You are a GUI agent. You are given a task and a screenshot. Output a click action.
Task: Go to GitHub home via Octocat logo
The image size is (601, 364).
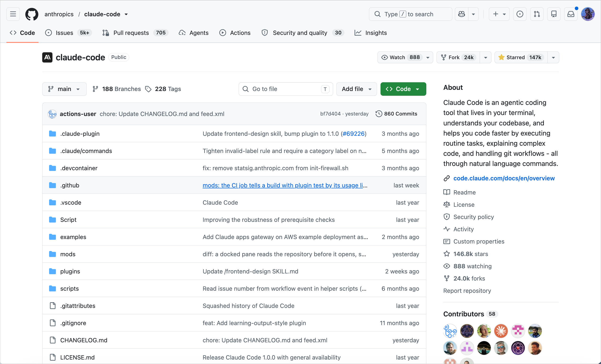pos(32,14)
